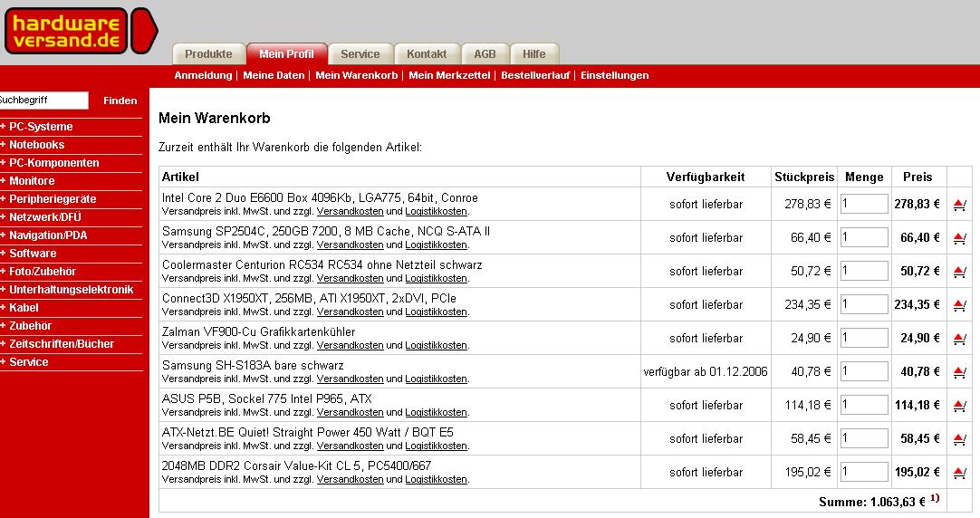Open Logistikkosten link under Coolermaster Centurion

click(437, 279)
